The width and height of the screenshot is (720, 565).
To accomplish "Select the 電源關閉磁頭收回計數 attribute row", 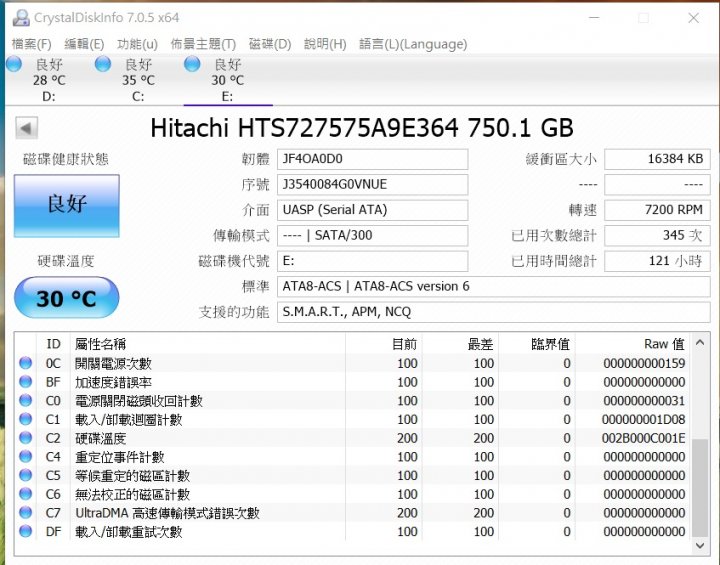I will [x=353, y=401].
